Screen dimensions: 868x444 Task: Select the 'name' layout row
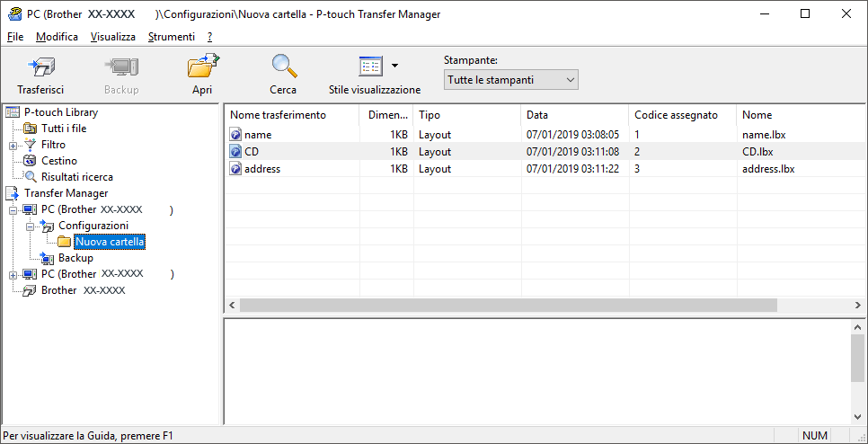tap(545, 135)
